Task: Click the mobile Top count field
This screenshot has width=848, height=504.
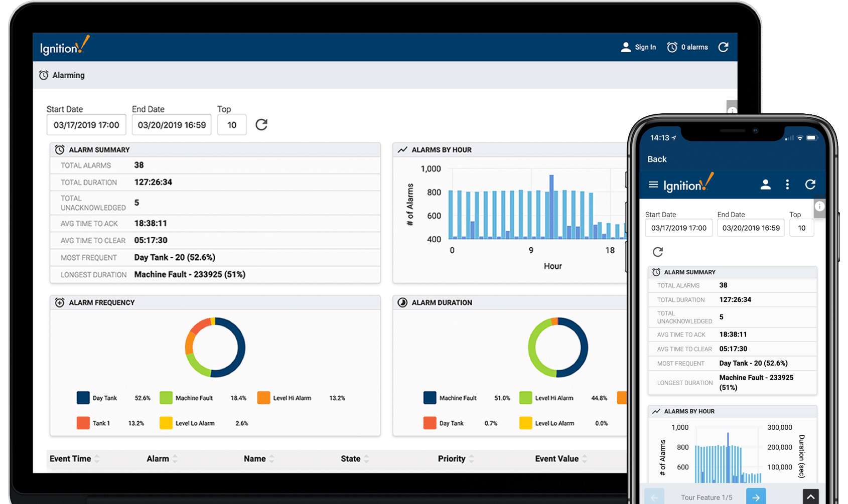Action: pos(801,228)
